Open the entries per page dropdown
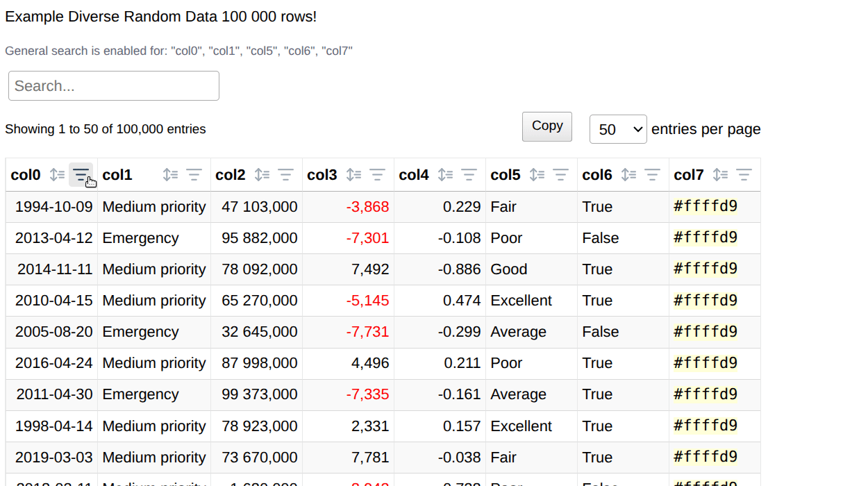Screen dimensions: 868x486 pos(618,129)
